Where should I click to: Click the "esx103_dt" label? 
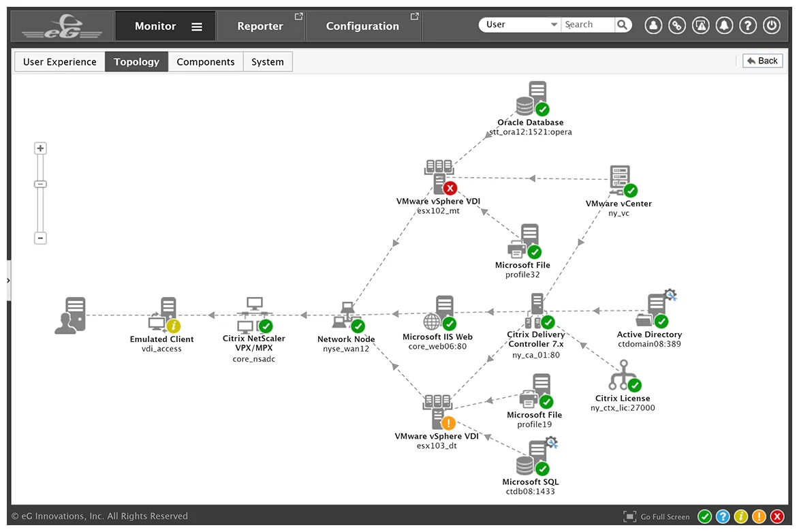click(x=437, y=446)
